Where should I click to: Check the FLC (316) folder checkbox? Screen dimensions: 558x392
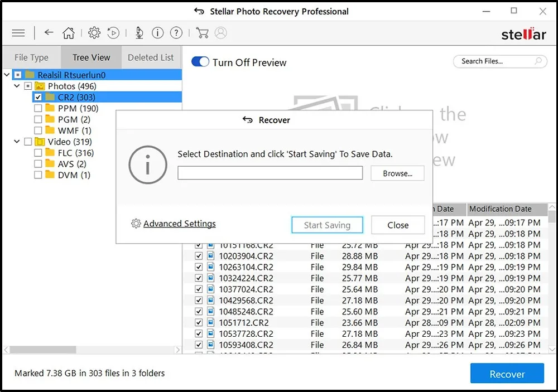pyautogui.click(x=38, y=153)
